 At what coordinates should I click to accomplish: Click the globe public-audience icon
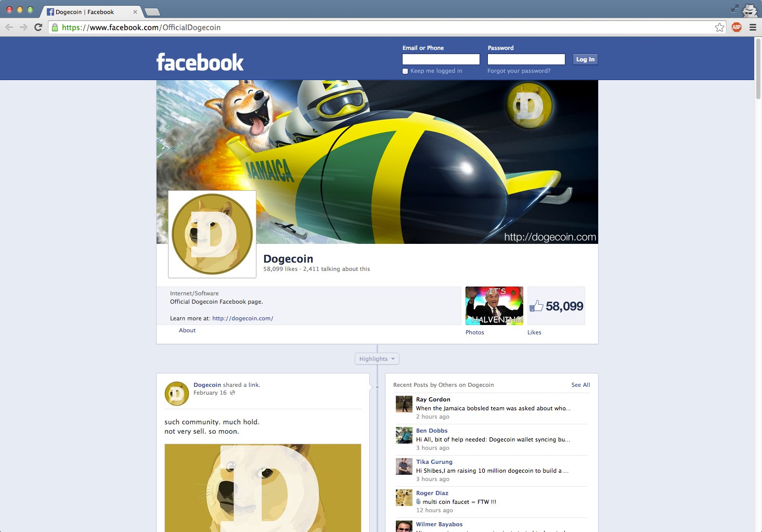tap(233, 393)
